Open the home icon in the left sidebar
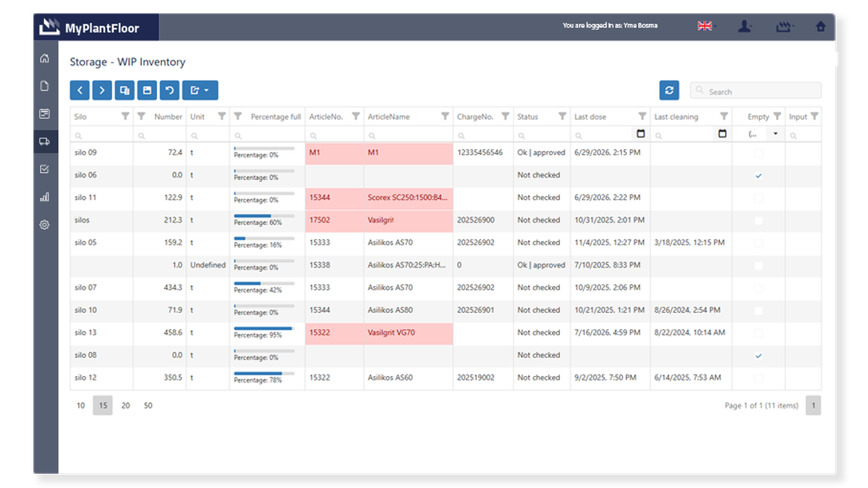 click(45, 59)
